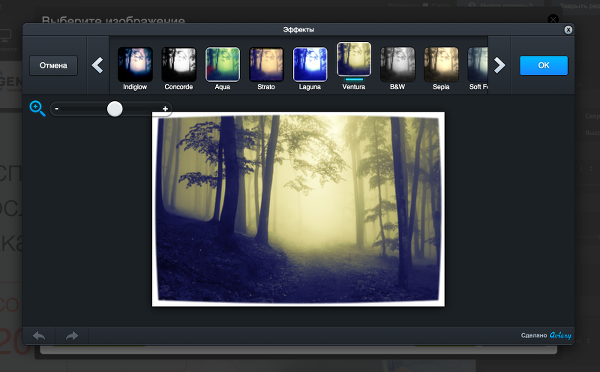
Task: Choose the Strato effect
Action: coord(266,64)
